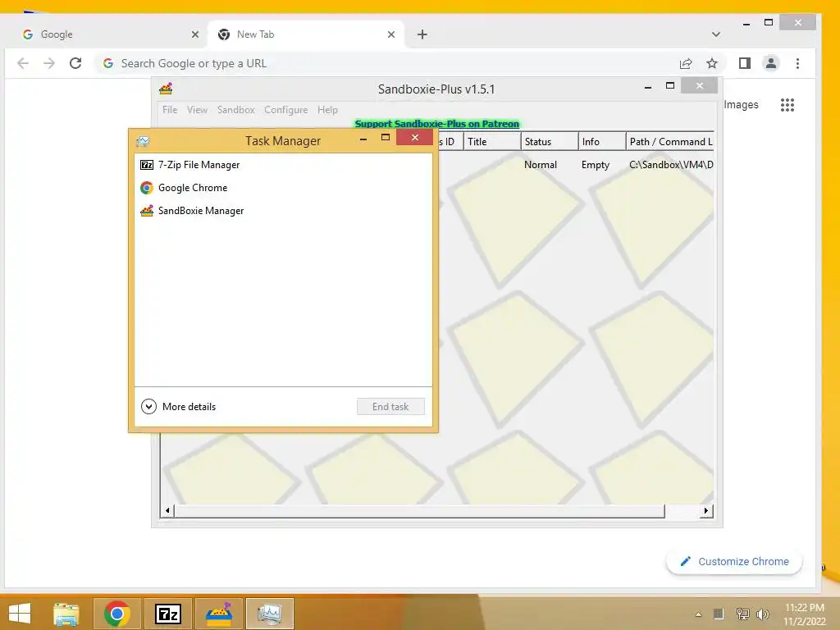Click the left scroll arrow in Sandboxie-Plus
This screenshot has height=630, width=840.
click(x=167, y=511)
